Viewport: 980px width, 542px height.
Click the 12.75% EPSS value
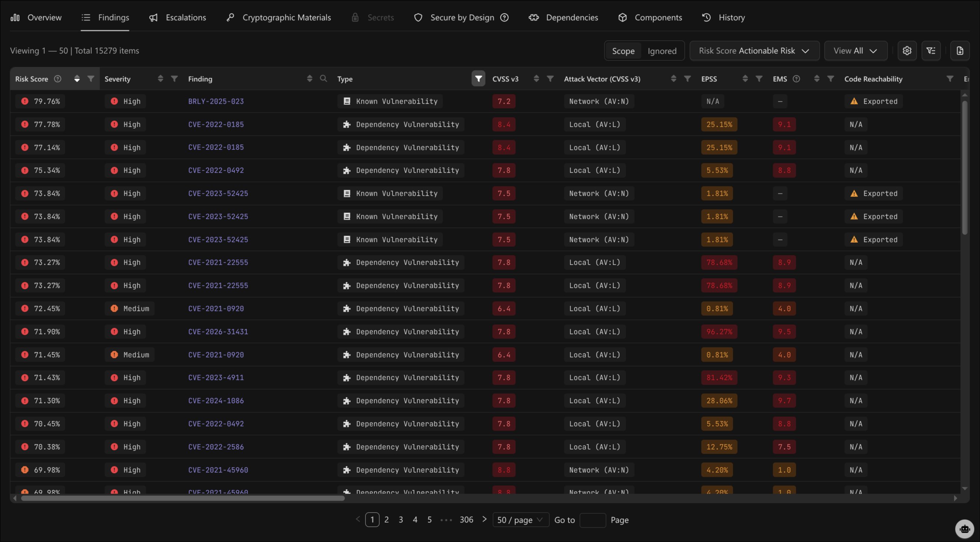pos(719,447)
